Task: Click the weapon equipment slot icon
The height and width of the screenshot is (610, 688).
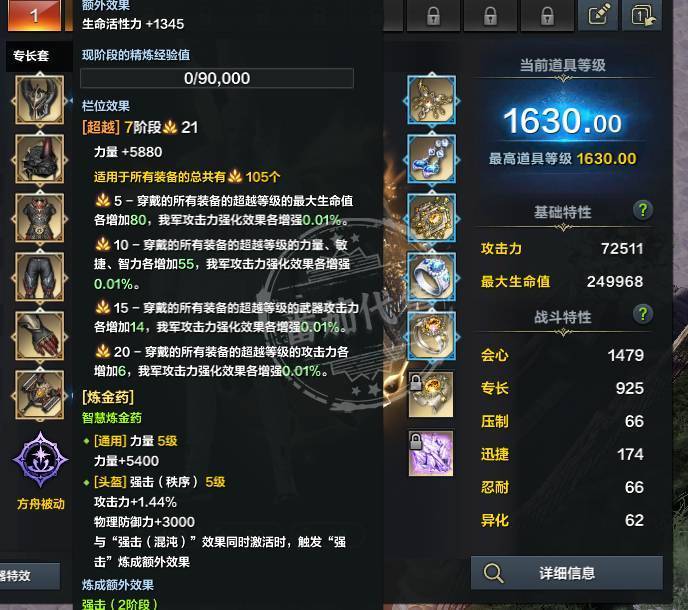Action: (x=40, y=395)
